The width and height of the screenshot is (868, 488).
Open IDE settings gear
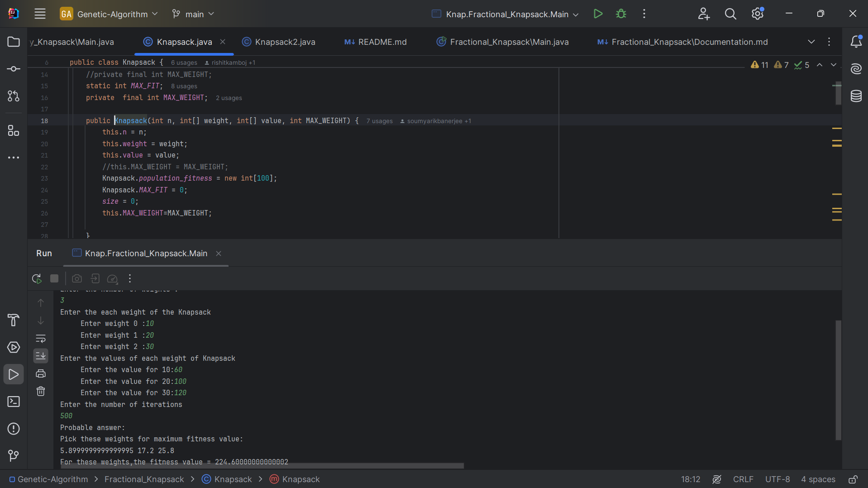(758, 14)
